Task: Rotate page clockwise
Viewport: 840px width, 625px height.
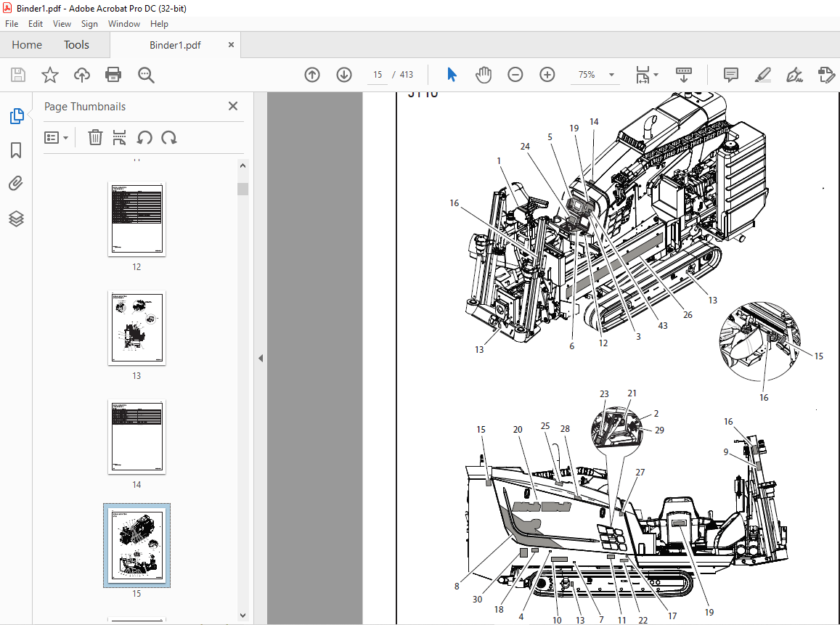Action: click(x=168, y=138)
